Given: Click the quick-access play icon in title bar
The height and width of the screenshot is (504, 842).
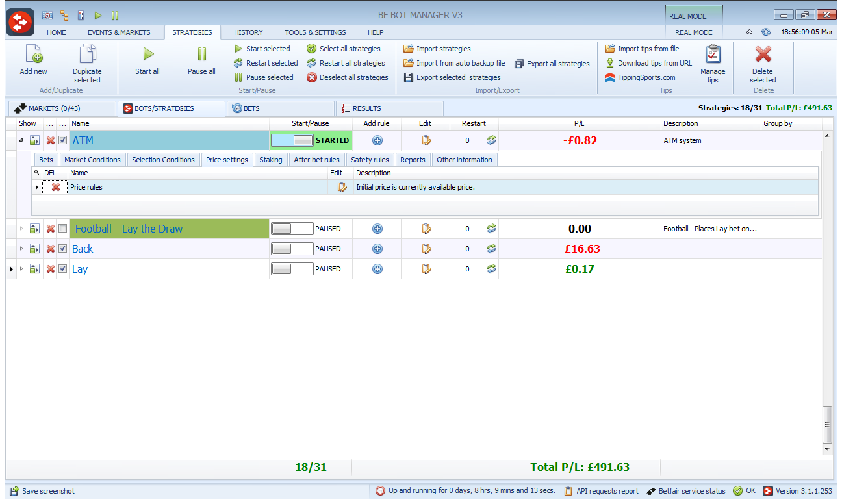Looking at the screenshot, I should [x=98, y=15].
